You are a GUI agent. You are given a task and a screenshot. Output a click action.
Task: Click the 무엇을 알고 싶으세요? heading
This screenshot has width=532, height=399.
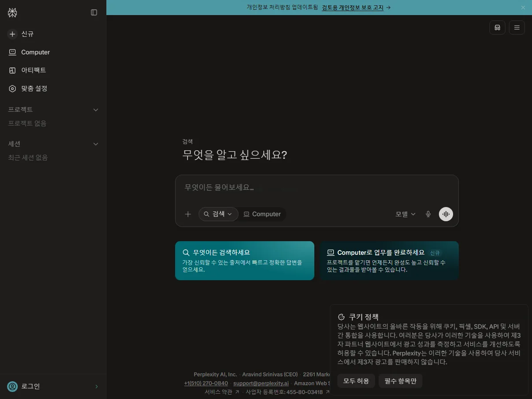(x=235, y=155)
